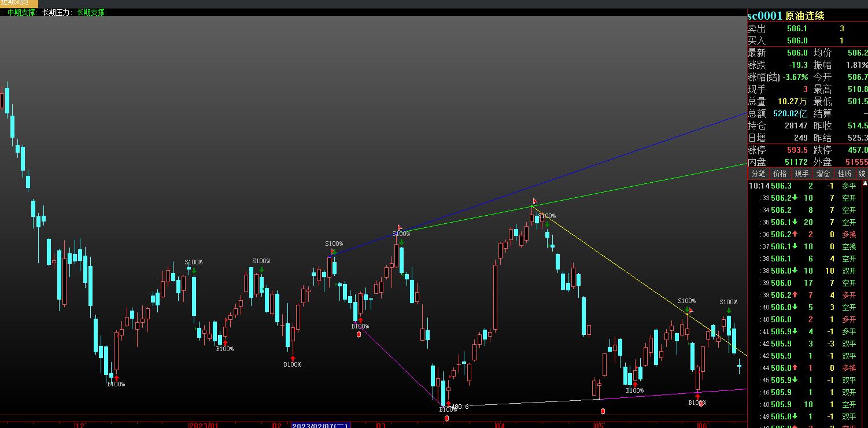Image resolution: width=868 pixels, height=428 pixels.
Task: Click the 480.6 low price label on the chart
Action: point(460,407)
